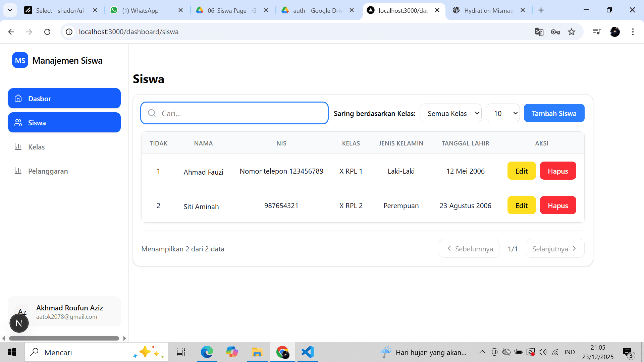Show hidden system tray icons
644x362 pixels.
point(482,352)
